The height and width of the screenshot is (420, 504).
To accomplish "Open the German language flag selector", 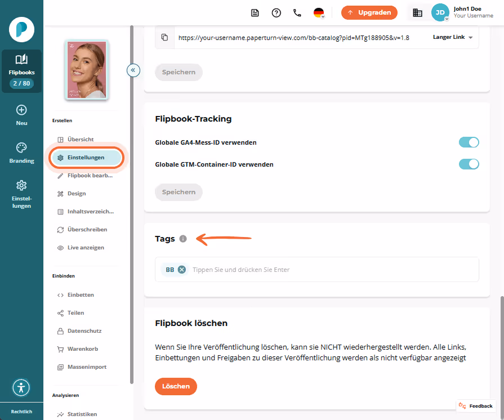I will pos(319,13).
